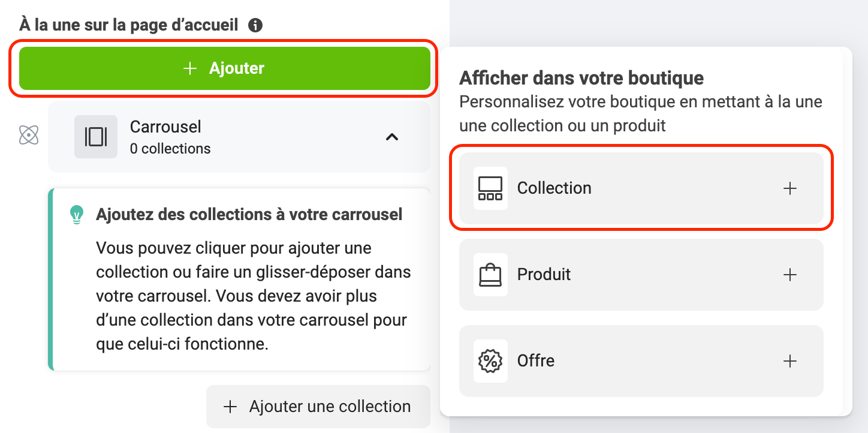Click the Produit shopping bag icon
The image size is (868, 433).
(x=490, y=275)
